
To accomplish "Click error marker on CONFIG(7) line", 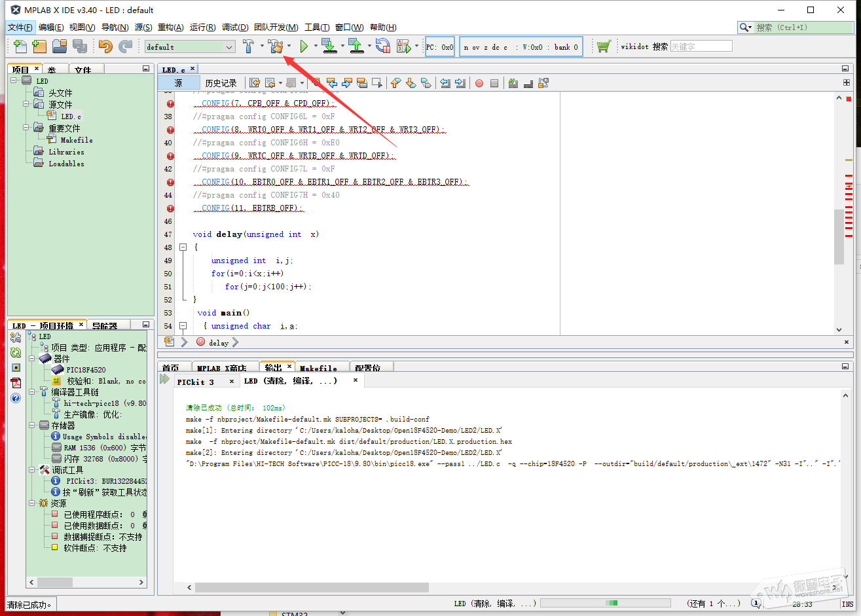I will point(170,103).
